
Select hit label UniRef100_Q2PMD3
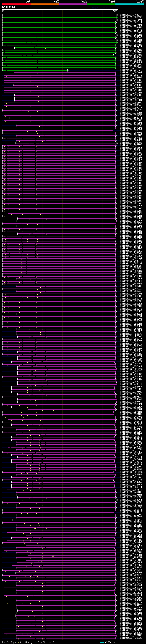tap(131, 25)
